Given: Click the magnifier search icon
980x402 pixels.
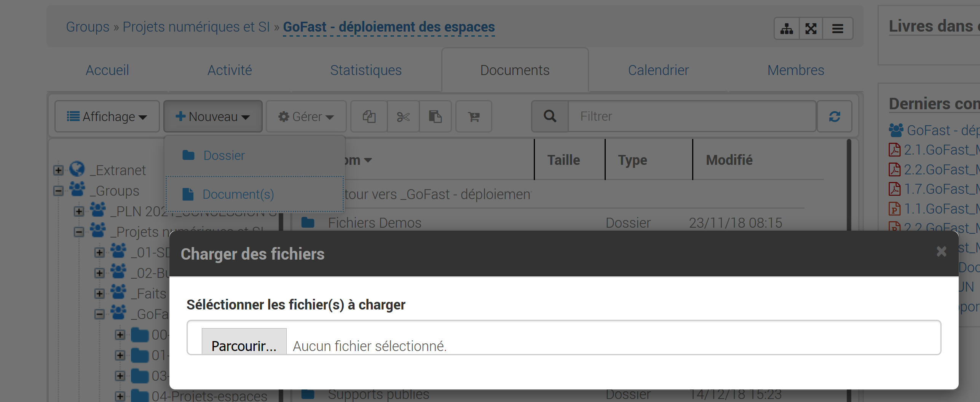Looking at the screenshot, I should click(550, 116).
